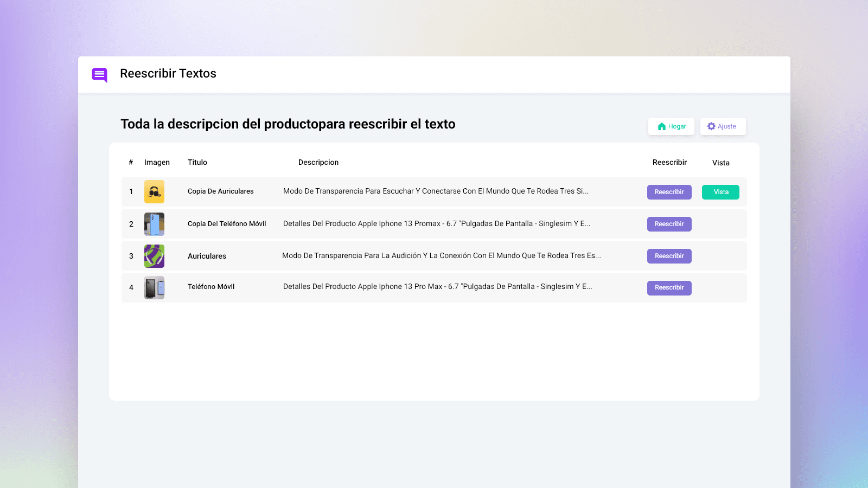868x488 pixels.
Task: Click the gear icon in the Ajuste button
Action: click(x=711, y=126)
